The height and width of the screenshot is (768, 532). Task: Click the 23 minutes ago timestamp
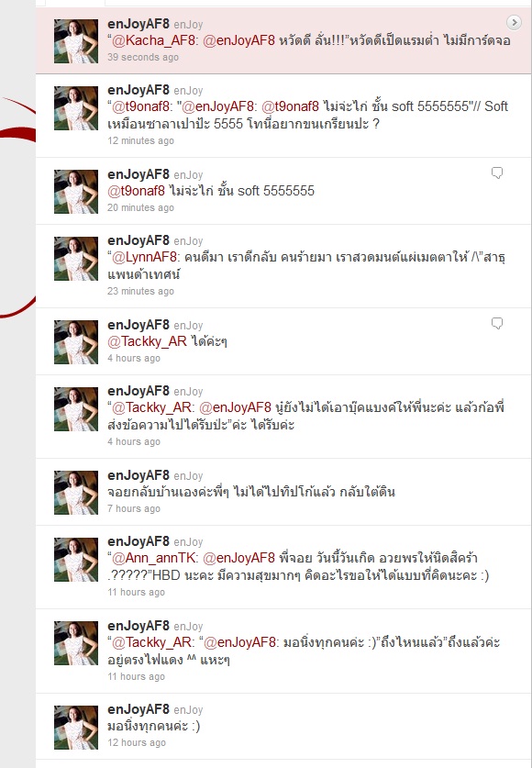tap(140, 291)
